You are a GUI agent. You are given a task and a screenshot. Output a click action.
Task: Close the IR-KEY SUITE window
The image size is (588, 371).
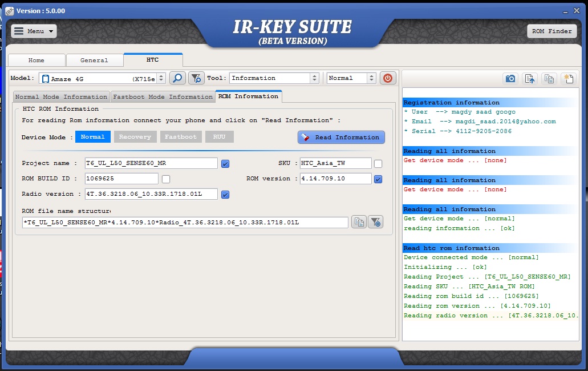point(577,11)
